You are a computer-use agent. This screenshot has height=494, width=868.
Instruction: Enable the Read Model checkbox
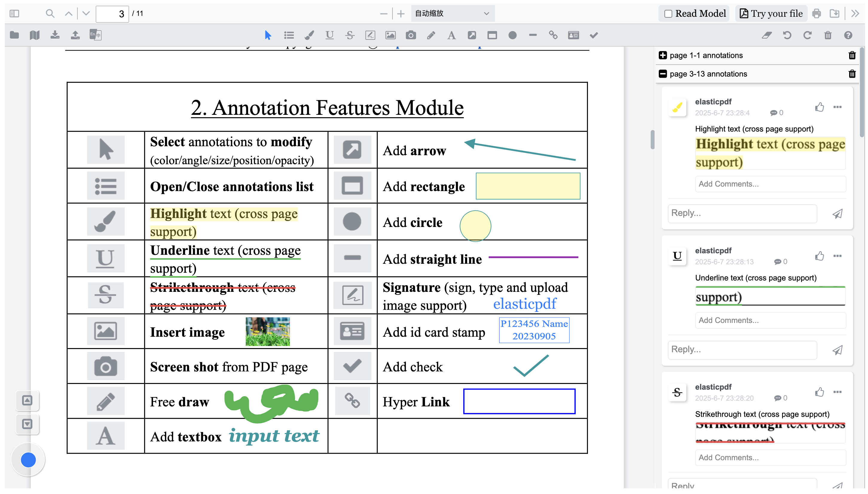668,13
